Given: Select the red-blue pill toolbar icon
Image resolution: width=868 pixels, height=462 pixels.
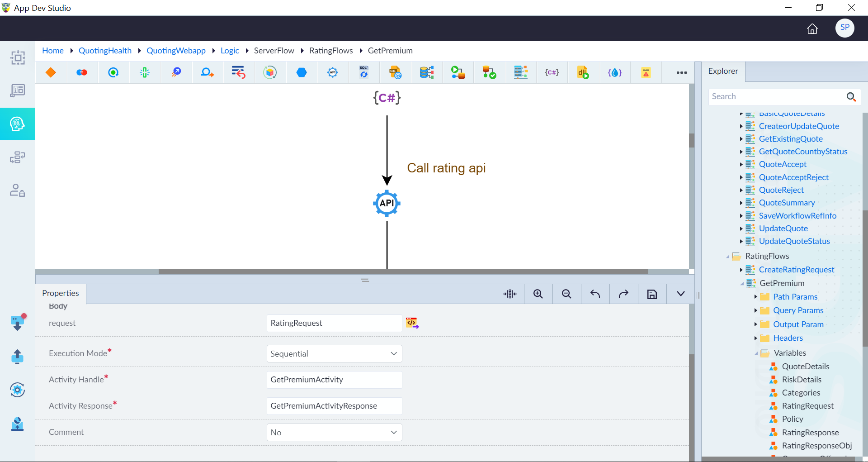Looking at the screenshot, I should click(x=82, y=72).
